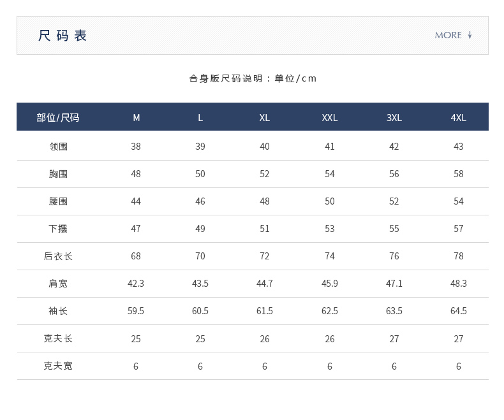Click 克夫长 value 26 for size XL
The width and height of the screenshot is (504, 420).
pos(265,339)
